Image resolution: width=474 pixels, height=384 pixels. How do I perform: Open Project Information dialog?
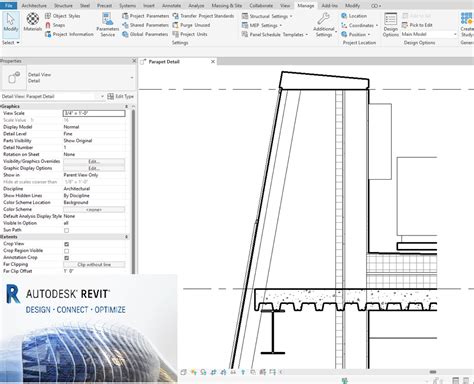click(69, 34)
